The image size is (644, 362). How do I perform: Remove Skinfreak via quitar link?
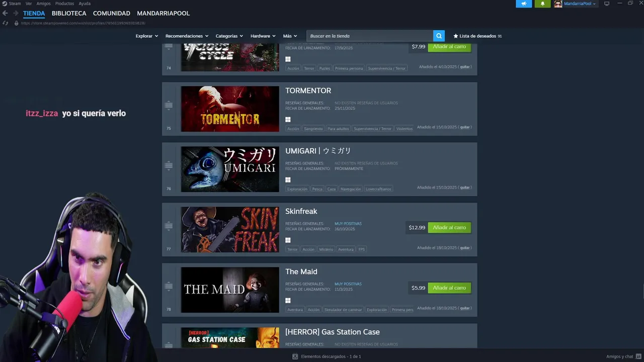click(465, 248)
